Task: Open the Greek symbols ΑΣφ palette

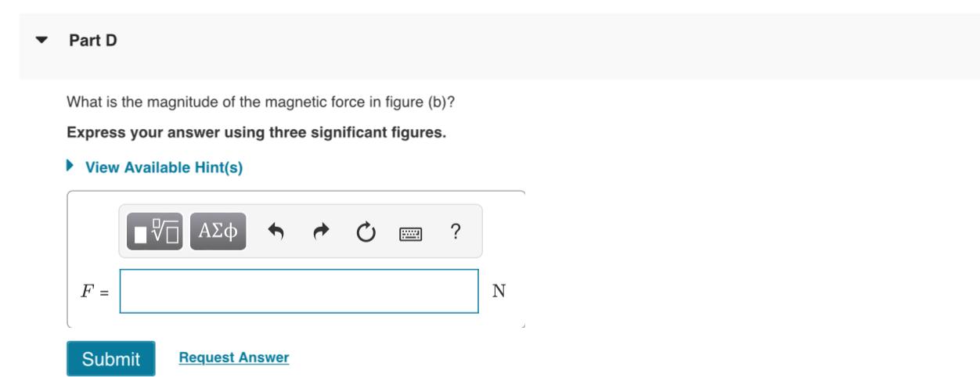Action: click(x=218, y=232)
